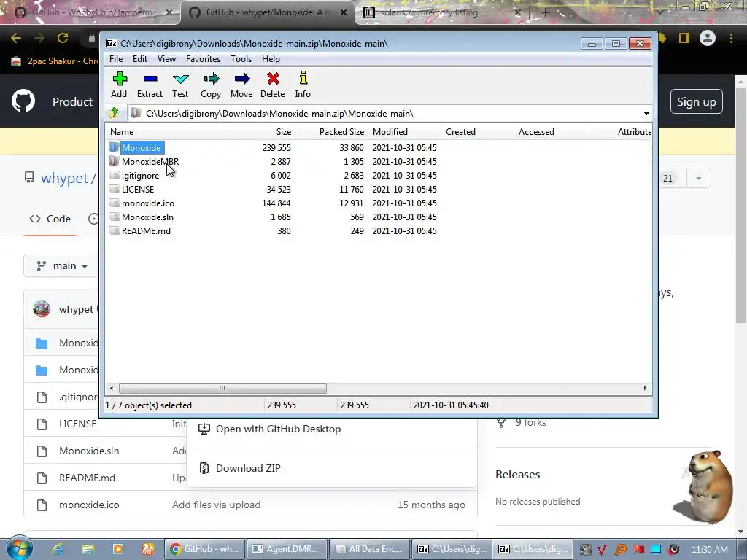
Task: Open Monoxide.sln in the GitHub file list
Action: pyautogui.click(x=89, y=451)
